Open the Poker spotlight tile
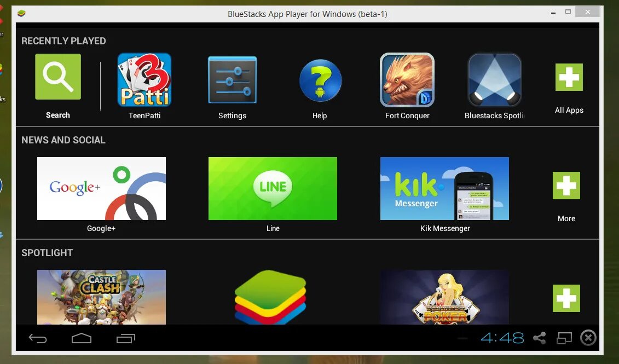619x364 pixels. (x=444, y=297)
